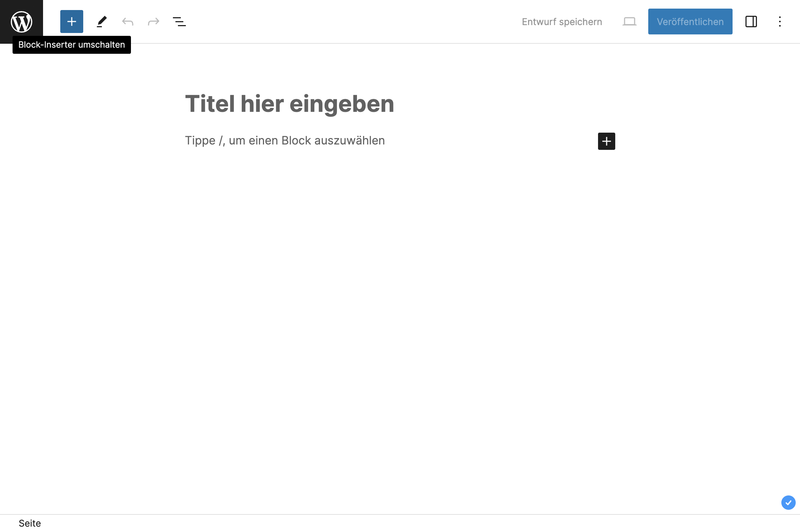This screenshot has width=800, height=532.
Task: Click the black add block button
Action: point(607,141)
